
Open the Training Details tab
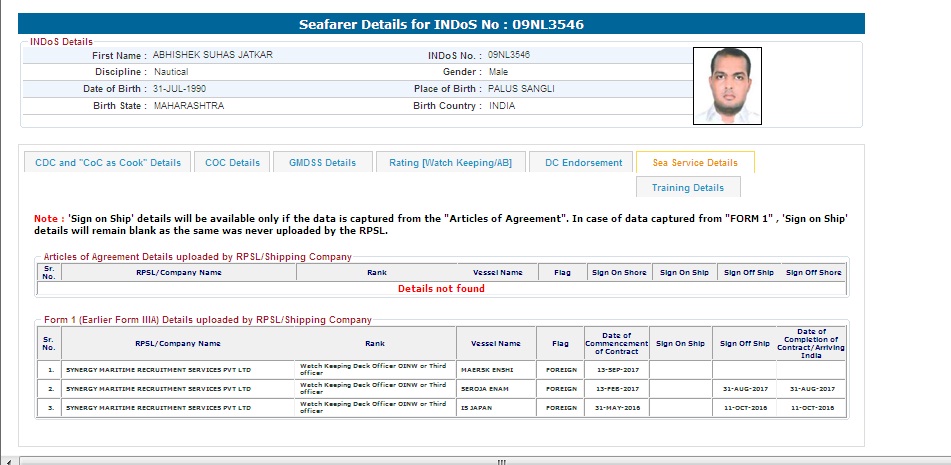coord(688,188)
